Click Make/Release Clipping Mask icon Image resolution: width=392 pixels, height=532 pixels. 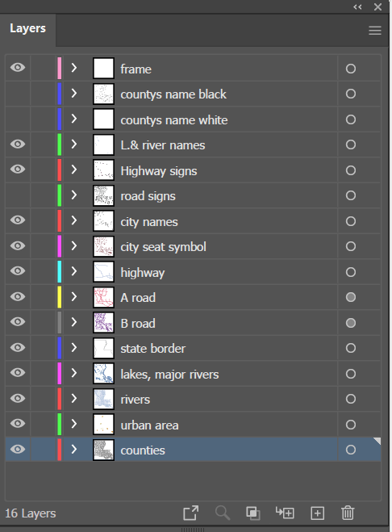coord(253,513)
